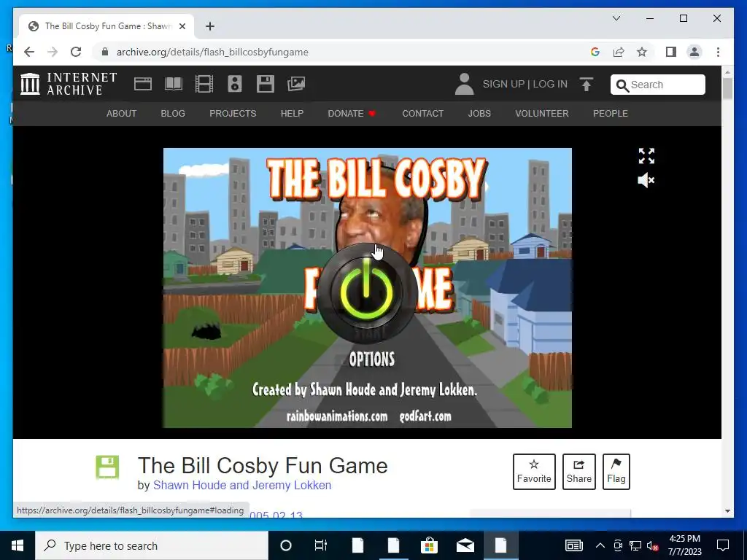The height and width of the screenshot is (560, 747).
Task: Click the green software floppy icon by title
Action: pyautogui.click(x=107, y=467)
